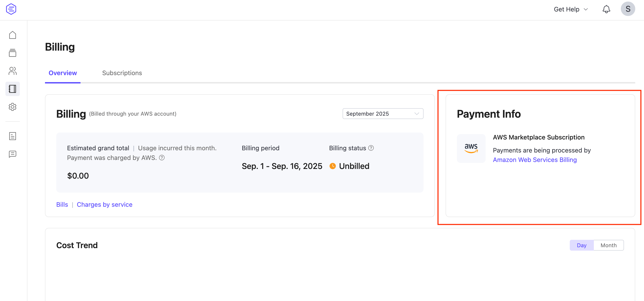Open the Bills link
644x301 pixels.
click(x=62, y=204)
